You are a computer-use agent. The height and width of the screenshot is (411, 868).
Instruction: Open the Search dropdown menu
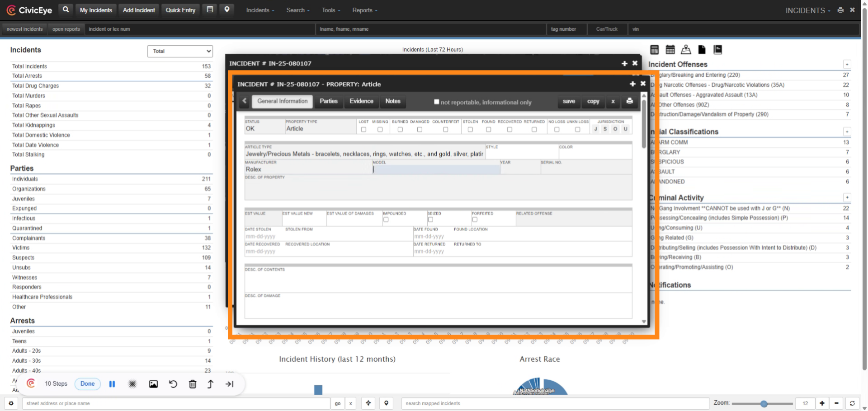click(298, 10)
